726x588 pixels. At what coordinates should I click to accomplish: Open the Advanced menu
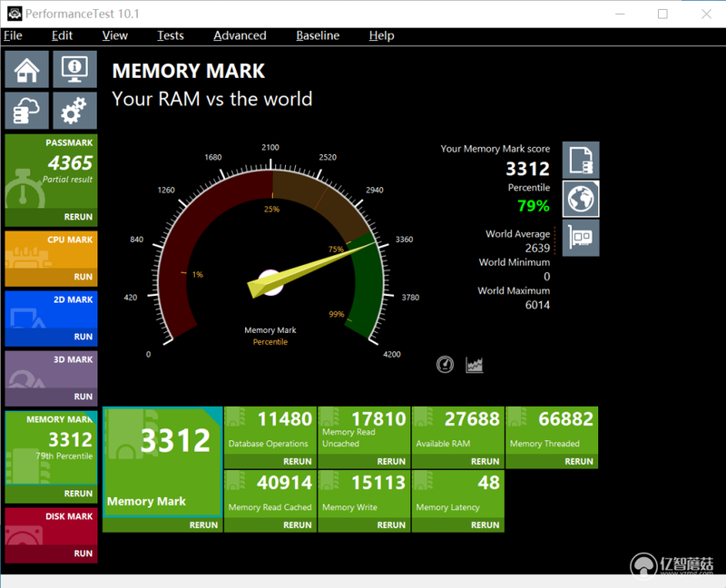tap(240, 35)
